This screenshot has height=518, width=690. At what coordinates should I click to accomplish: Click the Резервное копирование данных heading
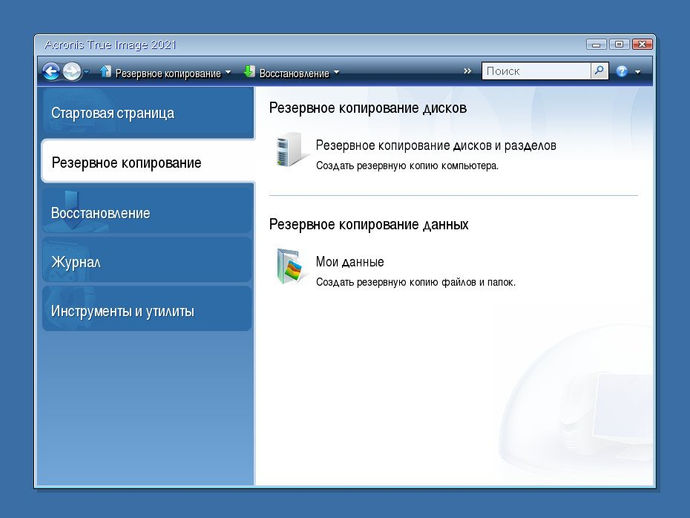(x=369, y=224)
